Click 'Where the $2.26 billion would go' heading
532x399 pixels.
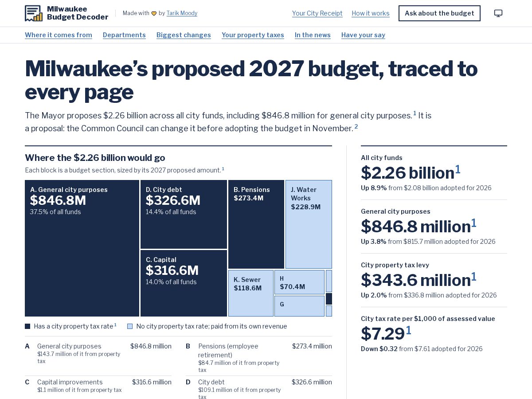(x=95, y=158)
